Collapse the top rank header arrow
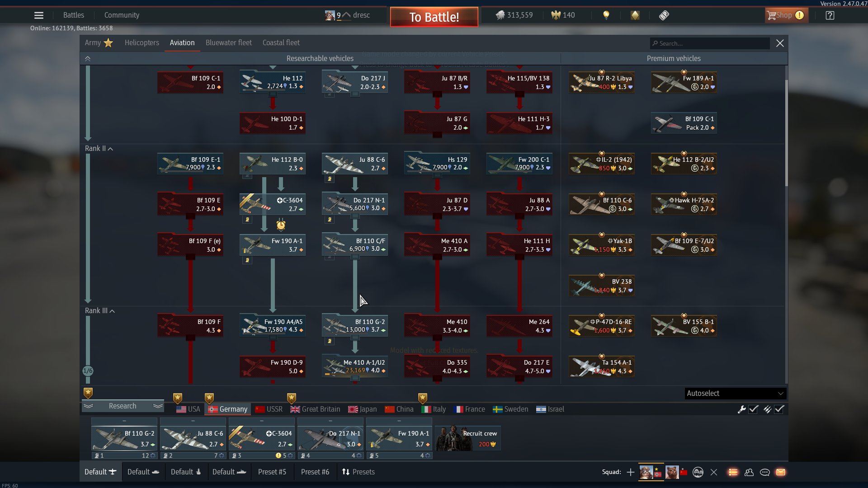 (x=88, y=59)
